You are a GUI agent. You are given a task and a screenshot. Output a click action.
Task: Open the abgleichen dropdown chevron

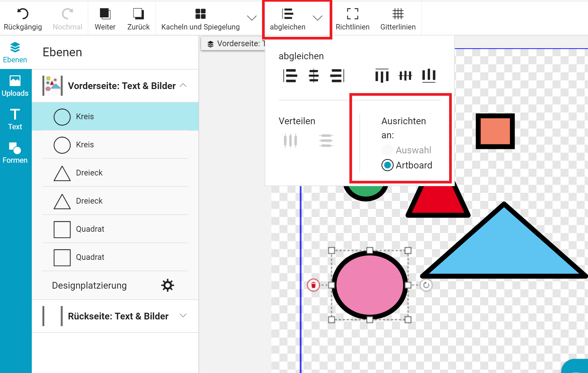317,18
